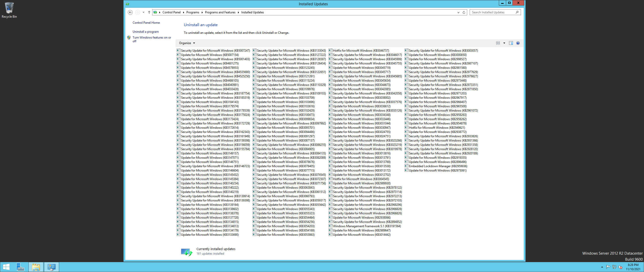Click the icon beside update KB3123245

pyautogui.click(x=255, y=67)
